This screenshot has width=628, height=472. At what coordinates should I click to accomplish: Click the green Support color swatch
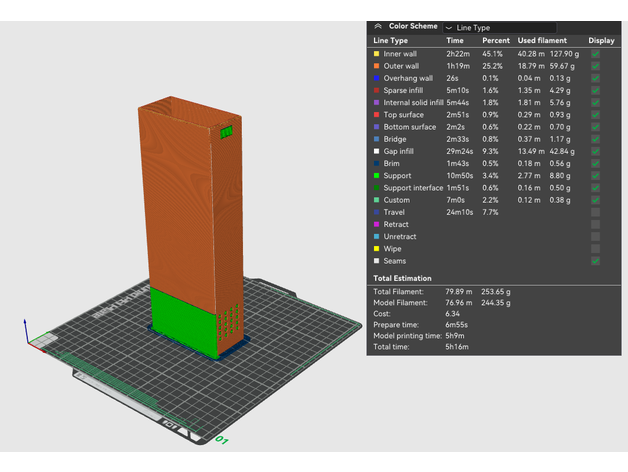(x=376, y=175)
